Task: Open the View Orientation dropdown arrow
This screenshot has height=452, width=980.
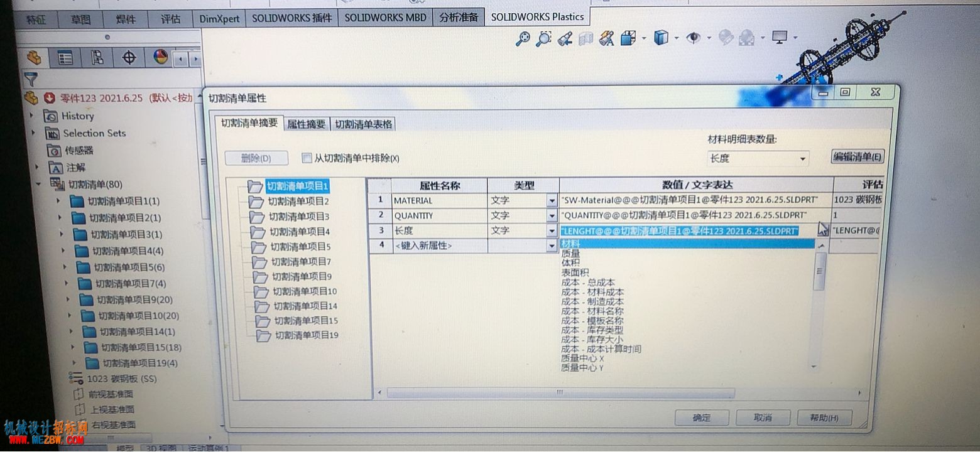Action: pos(645,39)
